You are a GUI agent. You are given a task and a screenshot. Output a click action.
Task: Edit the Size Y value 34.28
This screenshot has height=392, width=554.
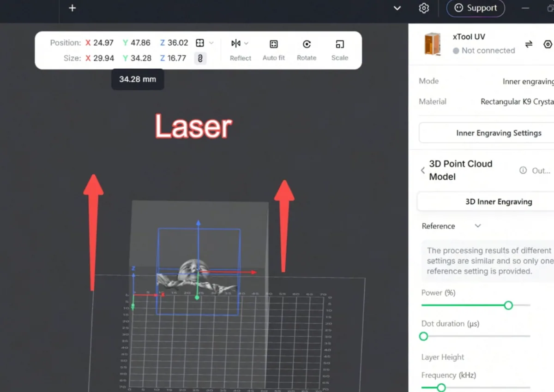[141, 58]
